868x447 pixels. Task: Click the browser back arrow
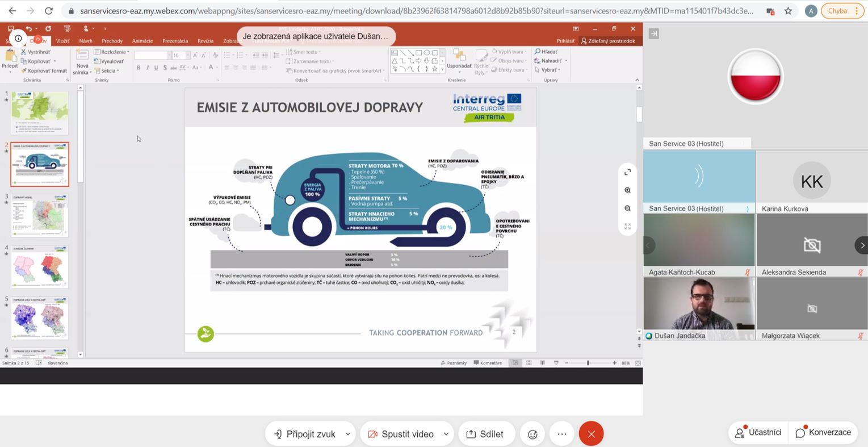[12, 11]
